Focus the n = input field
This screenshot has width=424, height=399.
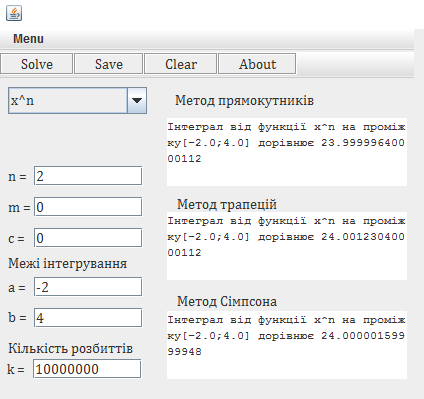[88, 176]
